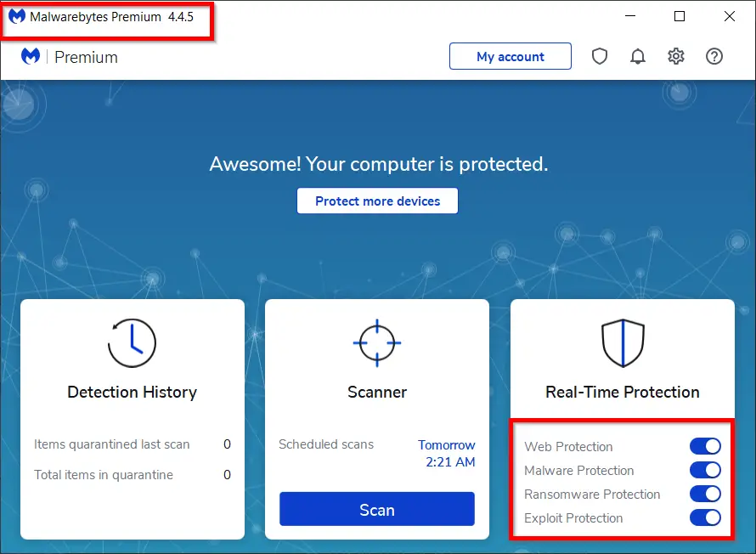Click Malwarebytes logo beside Premium label
The image size is (756, 554).
[x=31, y=56]
